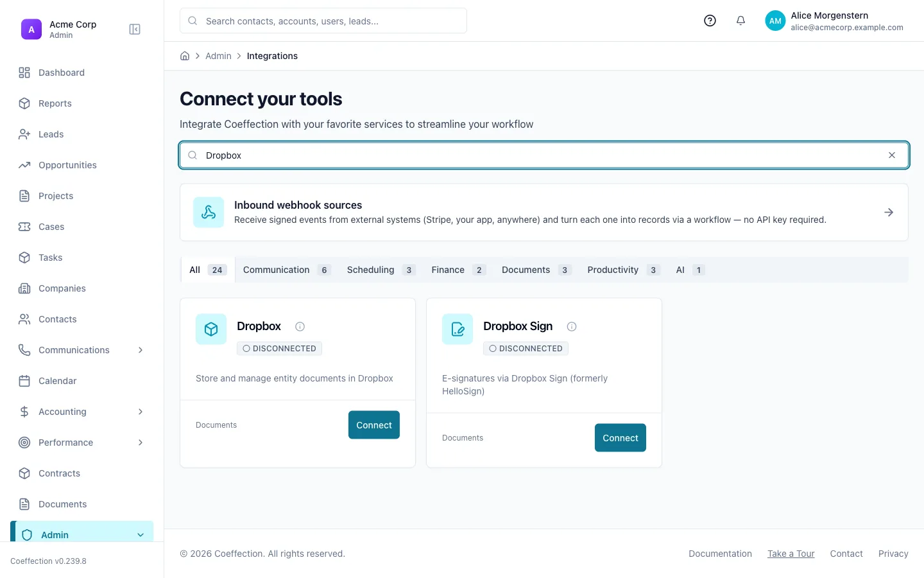Image resolution: width=924 pixels, height=578 pixels.
Task: Open the help question mark icon
Action: 710,21
